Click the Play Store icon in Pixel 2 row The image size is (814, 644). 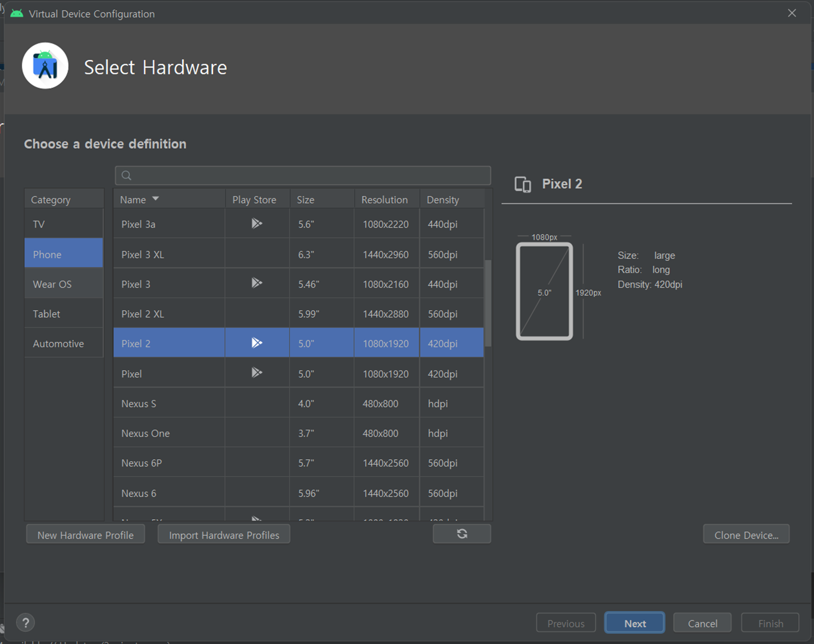[256, 342]
